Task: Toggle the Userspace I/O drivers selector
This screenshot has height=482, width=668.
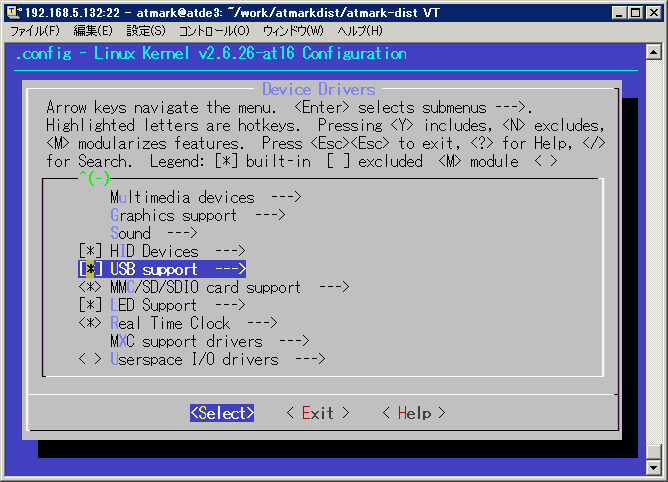Action: click(90, 359)
